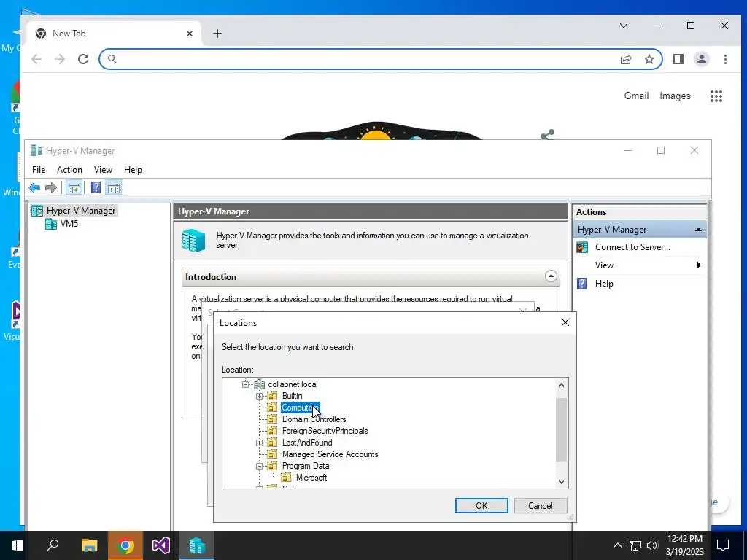747x560 pixels.
Task: Bookmark this tab with the star icon
Action: pyautogui.click(x=649, y=59)
